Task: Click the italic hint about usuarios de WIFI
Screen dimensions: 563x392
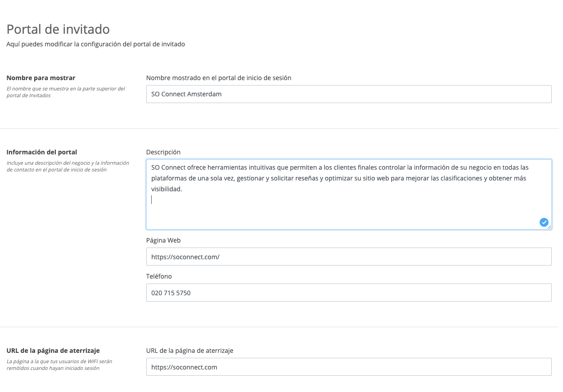Action: click(59, 365)
